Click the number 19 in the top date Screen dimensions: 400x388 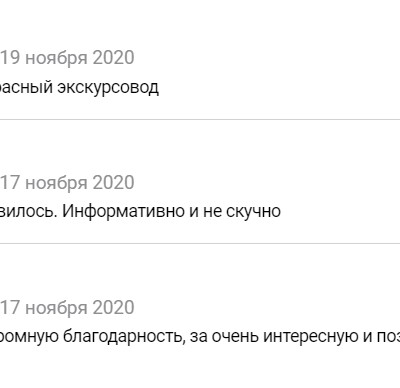[x=11, y=58]
